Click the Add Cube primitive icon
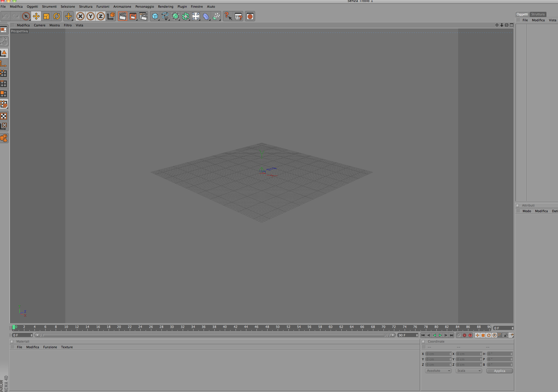558x392 pixels. click(x=155, y=16)
